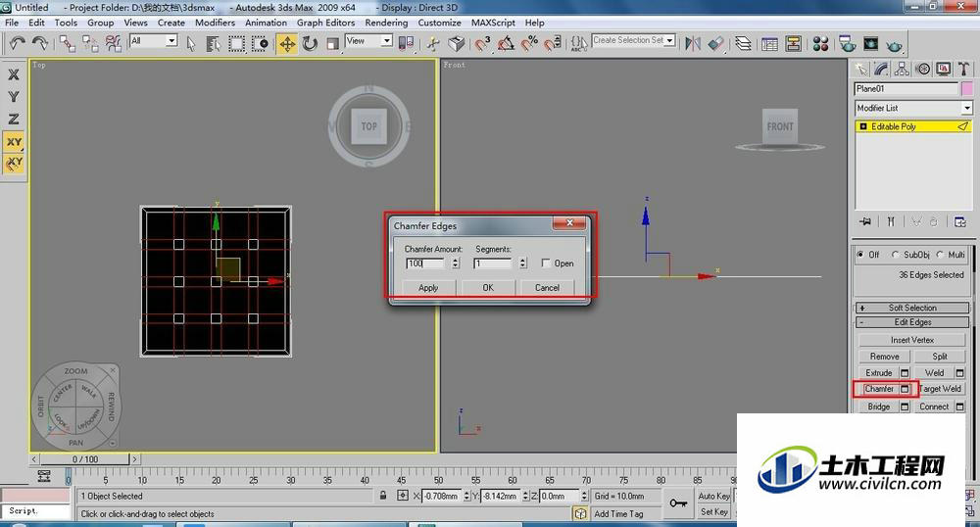This screenshot has height=527, width=980.
Task: Switch to the Hierarchy panel tab
Action: pyautogui.click(x=902, y=69)
